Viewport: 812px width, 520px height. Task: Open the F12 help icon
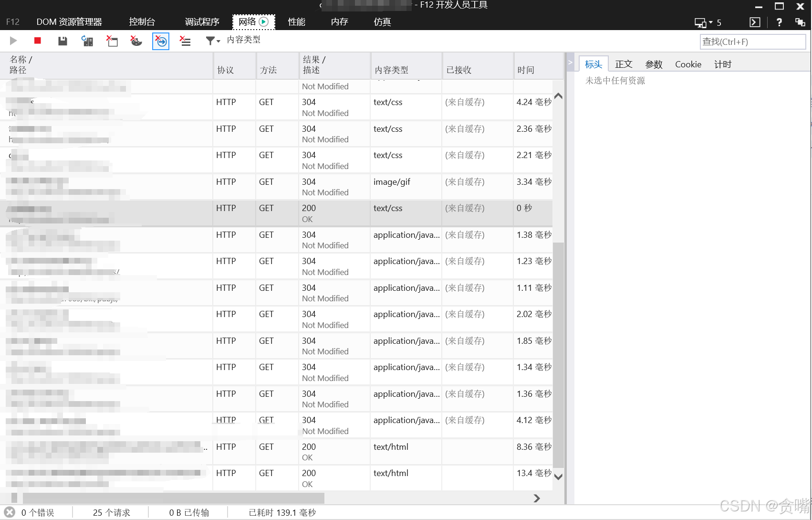click(779, 22)
